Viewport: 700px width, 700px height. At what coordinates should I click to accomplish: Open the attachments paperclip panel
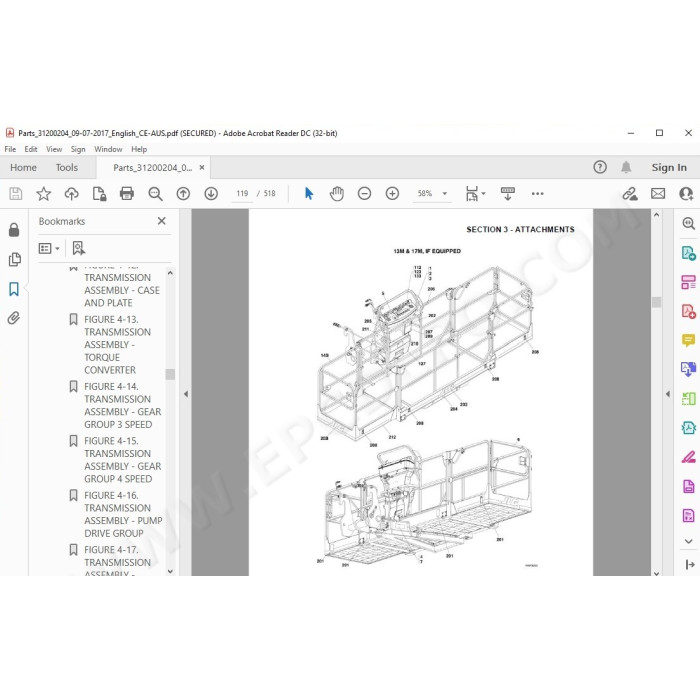click(x=14, y=318)
